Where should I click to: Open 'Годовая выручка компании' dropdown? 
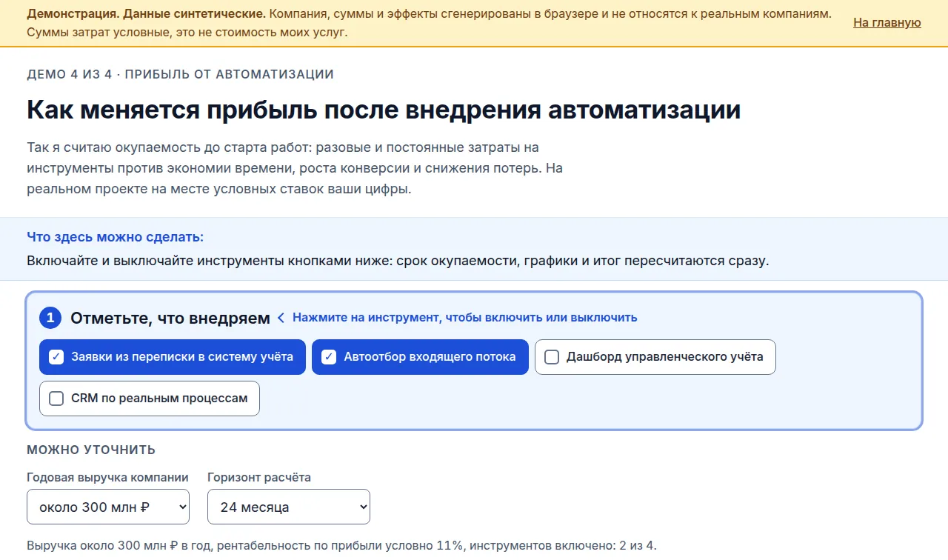(108, 507)
